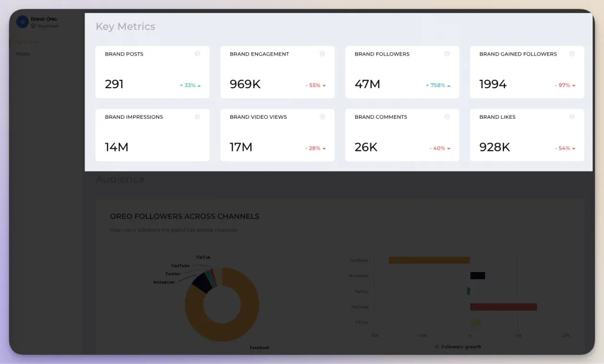Click the Brand Followers value 47M
Viewport: 604px width, 364px height.
367,84
